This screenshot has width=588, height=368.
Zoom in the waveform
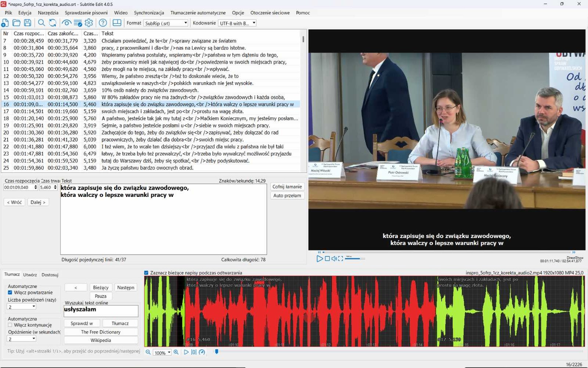(x=176, y=352)
